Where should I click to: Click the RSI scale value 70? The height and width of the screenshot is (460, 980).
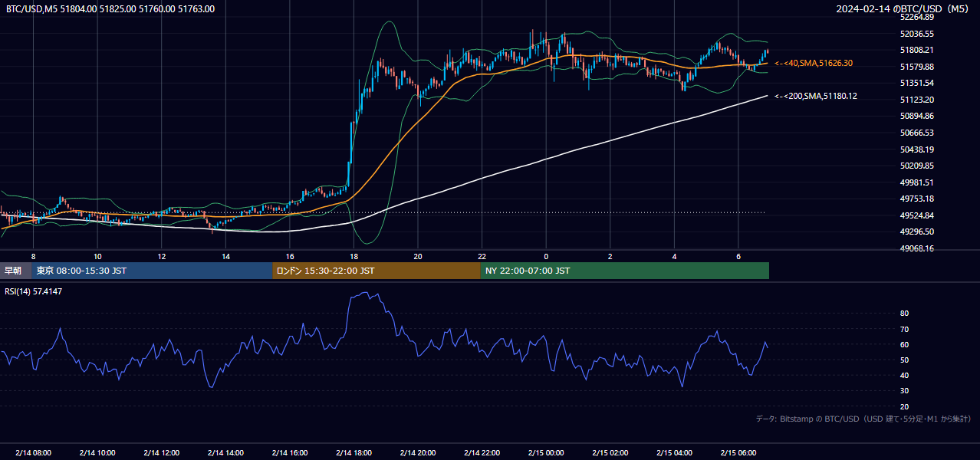pos(904,329)
